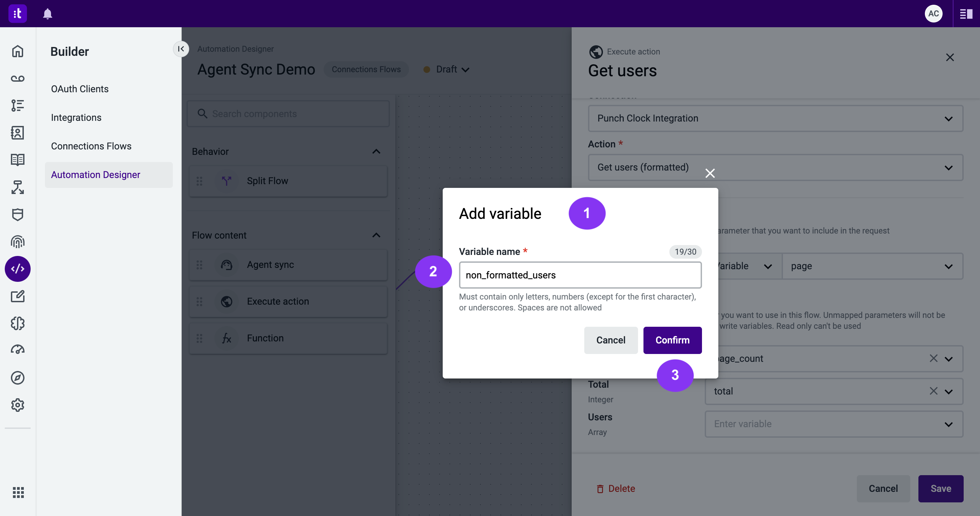
Task: Collapse the Builder side menu
Action: pyautogui.click(x=181, y=49)
